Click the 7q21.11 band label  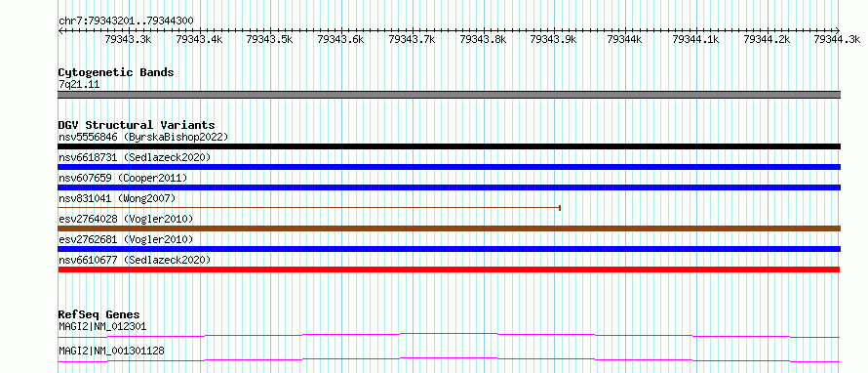[79, 85]
